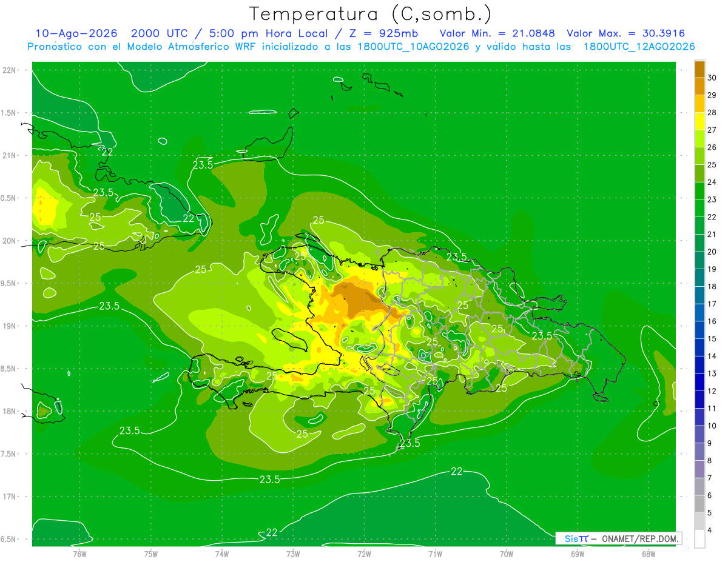Click the "20N" latitude label
The width and height of the screenshot is (728, 562).
pyautogui.click(x=9, y=241)
